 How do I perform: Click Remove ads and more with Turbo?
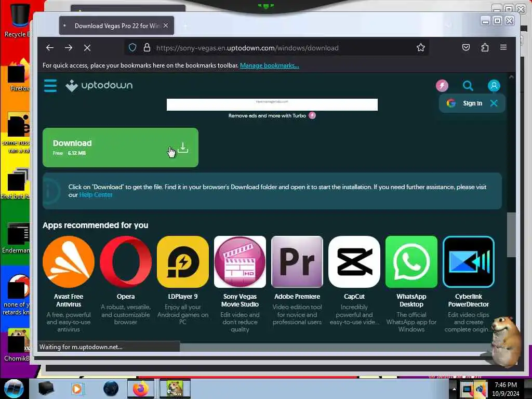pyautogui.click(x=272, y=116)
